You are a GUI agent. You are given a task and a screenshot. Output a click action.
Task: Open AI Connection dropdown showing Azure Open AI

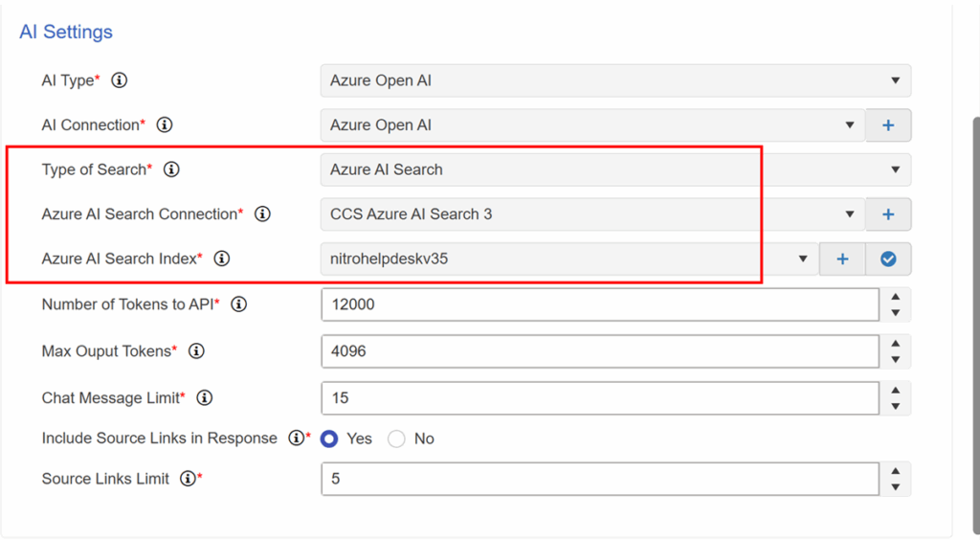click(x=592, y=125)
